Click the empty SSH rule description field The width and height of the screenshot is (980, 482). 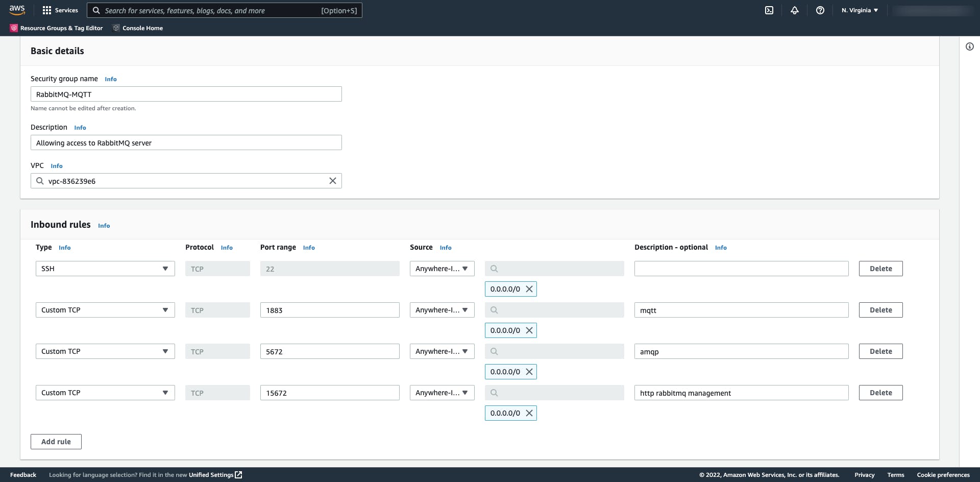(741, 269)
